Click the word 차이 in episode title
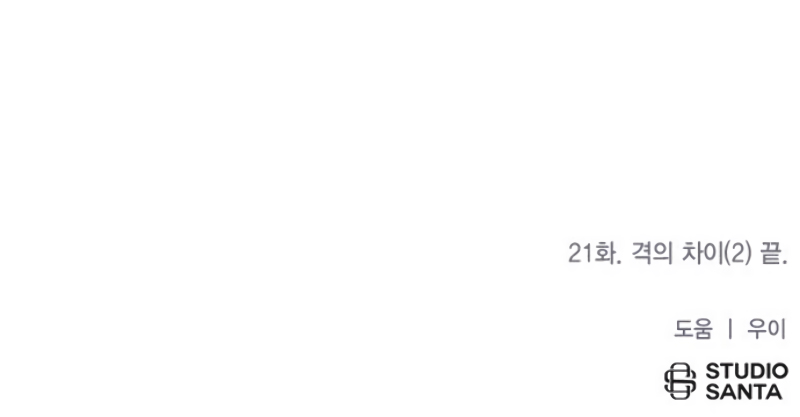 pos(703,253)
